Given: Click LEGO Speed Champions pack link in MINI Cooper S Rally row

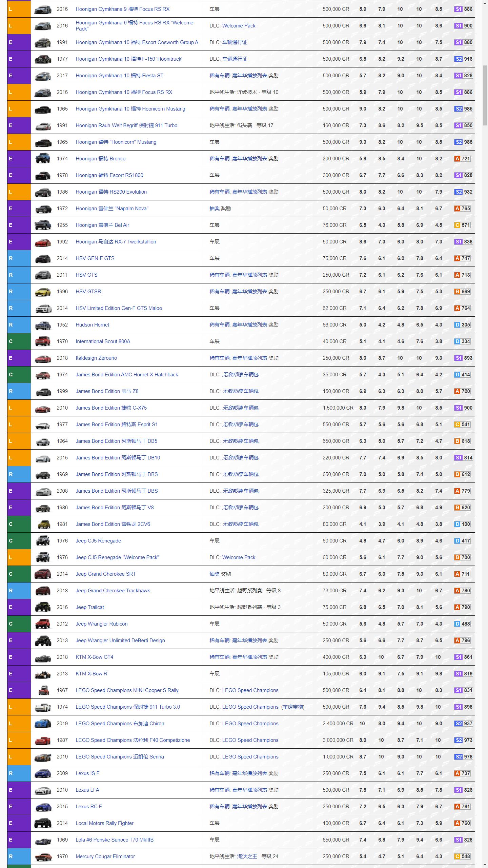Looking at the screenshot, I should tap(250, 690).
